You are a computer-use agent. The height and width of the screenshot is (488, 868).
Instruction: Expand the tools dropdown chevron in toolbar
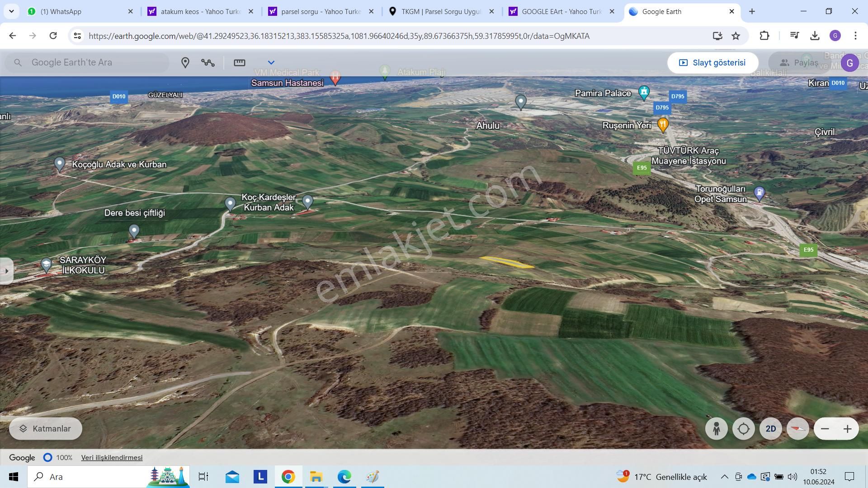pyautogui.click(x=271, y=63)
